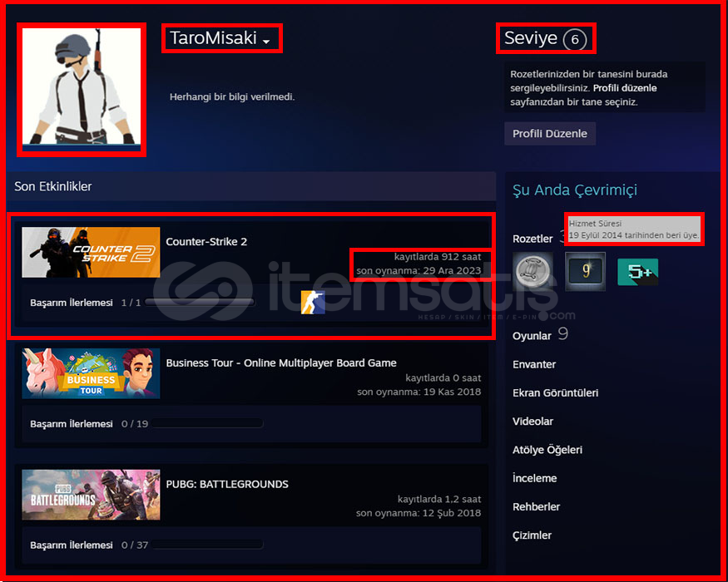Open the Çizimler artwork section
The width and height of the screenshot is (728, 582).
click(x=532, y=535)
